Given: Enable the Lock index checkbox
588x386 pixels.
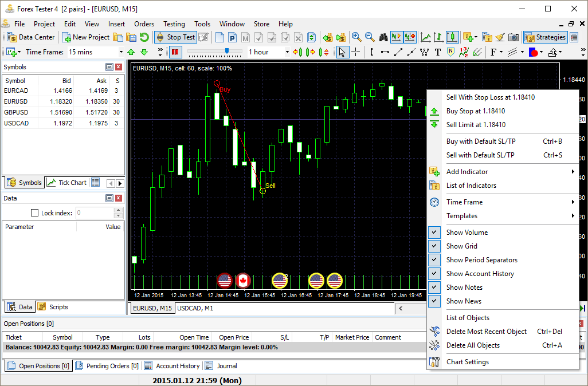Looking at the screenshot, I should (34, 213).
